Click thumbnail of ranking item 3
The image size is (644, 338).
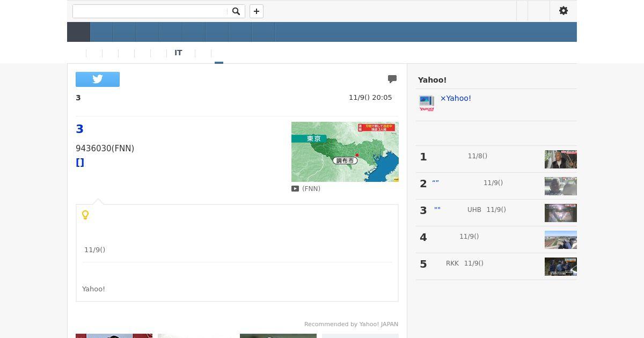tap(561, 213)
